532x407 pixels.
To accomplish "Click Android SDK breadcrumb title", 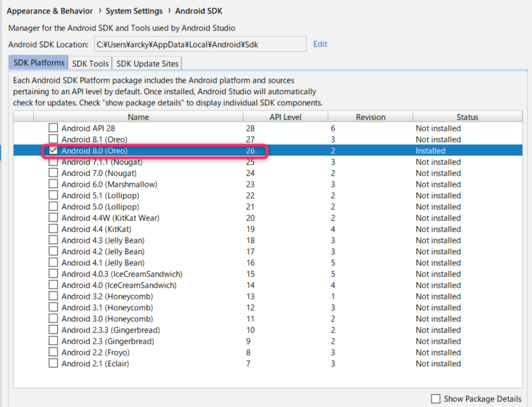I will (x=199, y=11).
